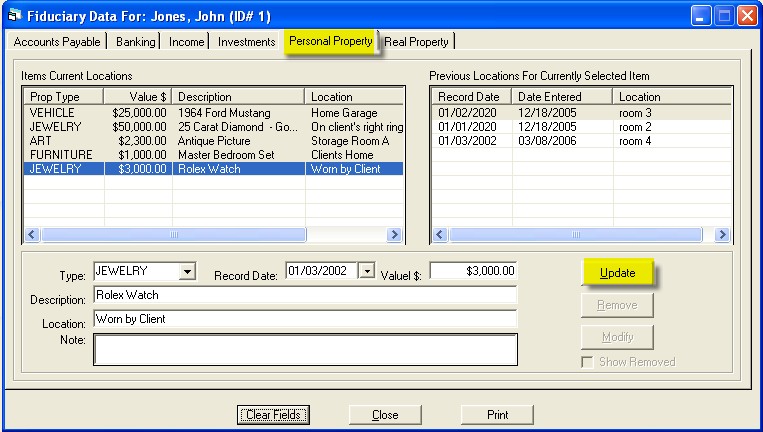The height and width of the screenshot is (432, 763).
Task: Select the FURNITURE Master Bedroom Set row
Action: pos(214,155)
